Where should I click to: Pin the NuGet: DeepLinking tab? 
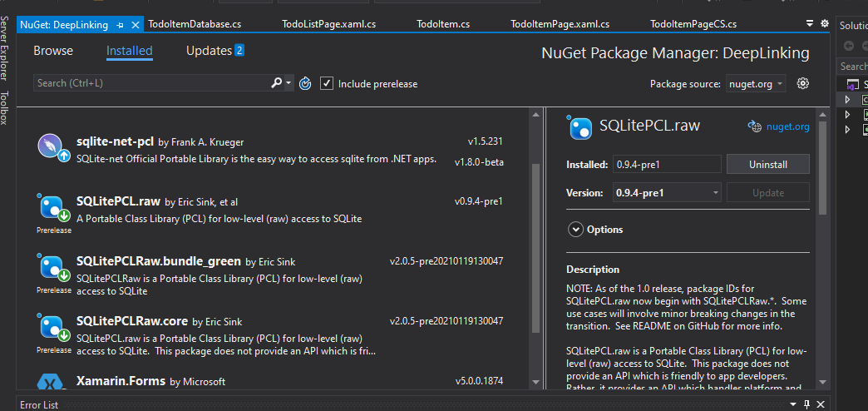tap(120, 25)
